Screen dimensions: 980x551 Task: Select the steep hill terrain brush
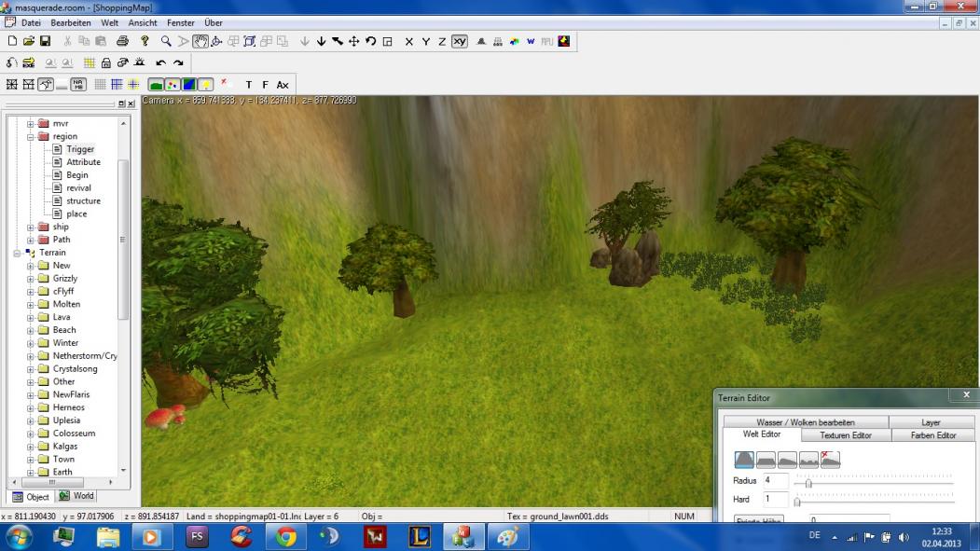[x=744, y=460]
